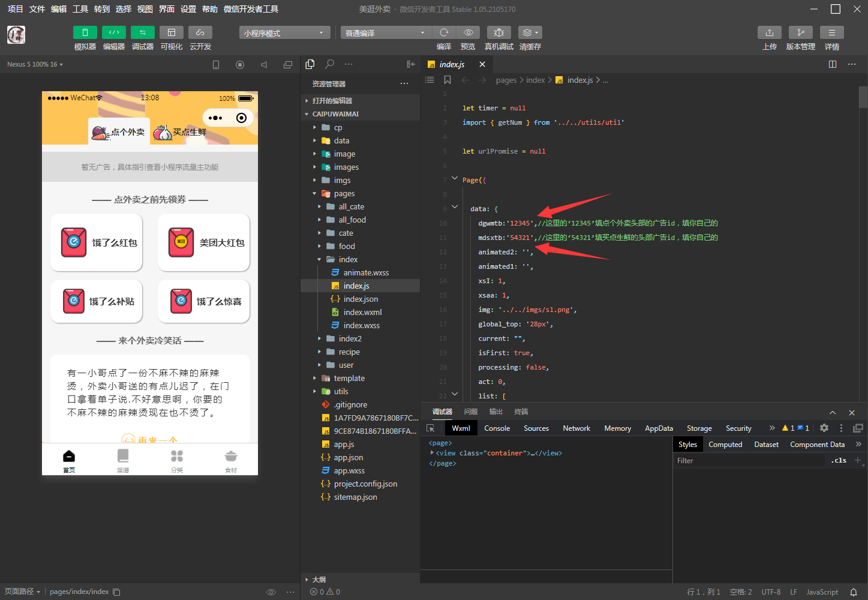Expand the utils folder
This screenshot has width=868, height=600.
pos(360,391)
